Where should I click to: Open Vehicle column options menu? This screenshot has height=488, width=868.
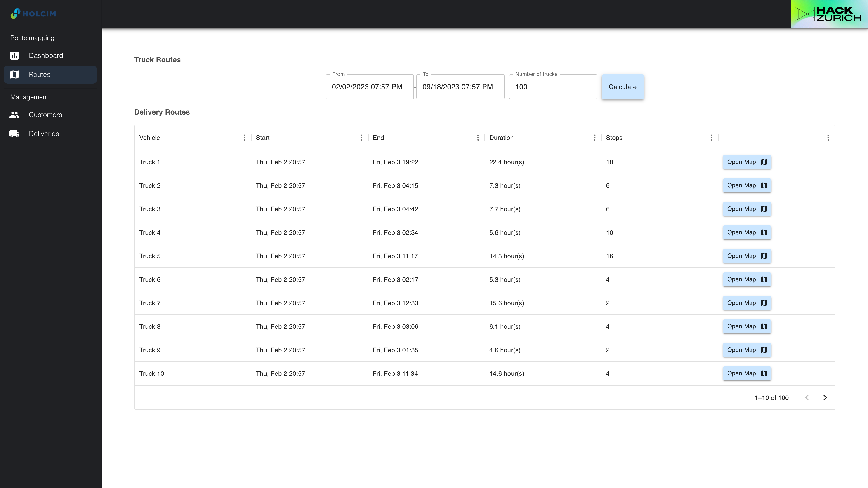pos(244,138)
